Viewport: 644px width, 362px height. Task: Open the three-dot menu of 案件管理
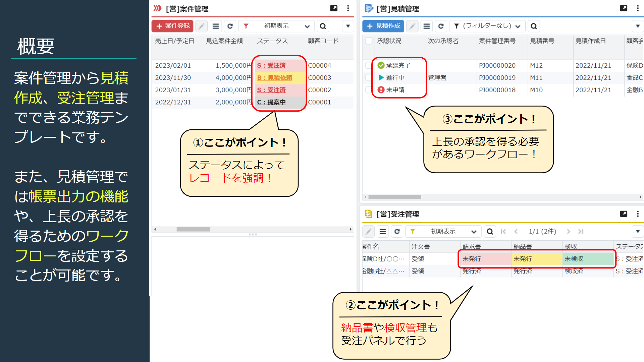click(347, 8)
